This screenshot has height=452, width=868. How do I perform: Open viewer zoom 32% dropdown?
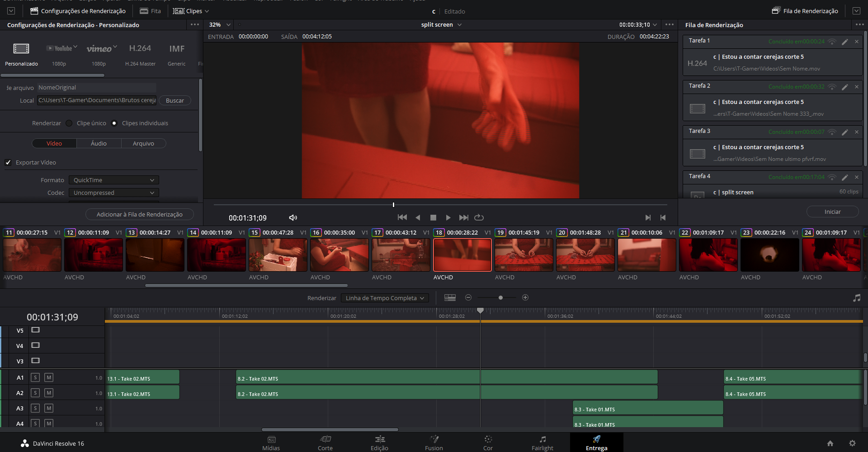coord(220,24)
